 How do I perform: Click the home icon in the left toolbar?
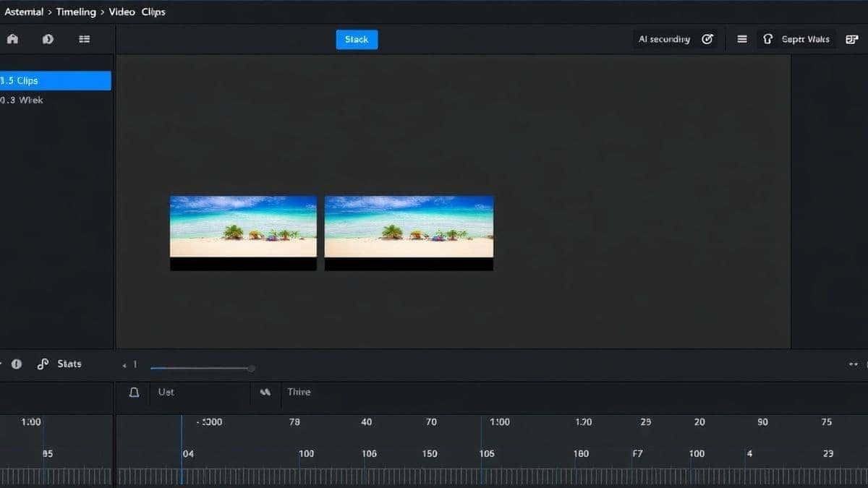12,39
